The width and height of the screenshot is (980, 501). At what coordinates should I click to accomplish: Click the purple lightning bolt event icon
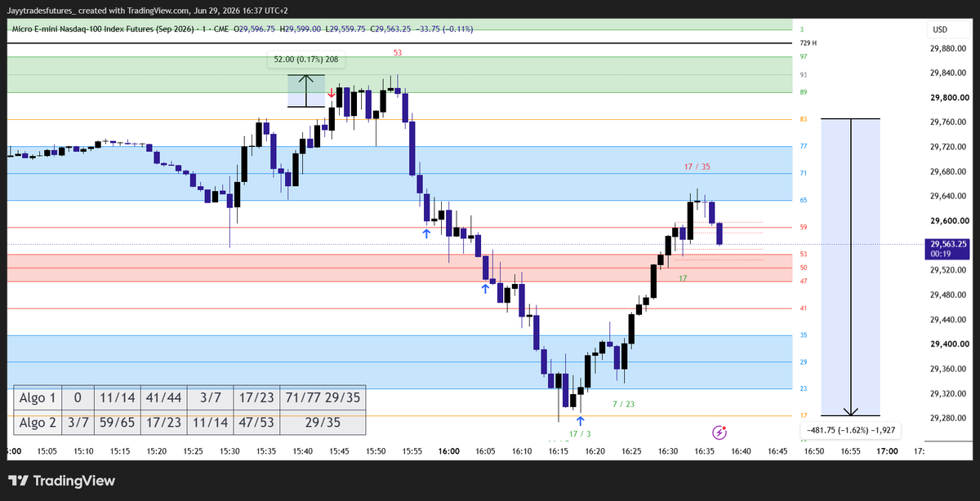719,432
